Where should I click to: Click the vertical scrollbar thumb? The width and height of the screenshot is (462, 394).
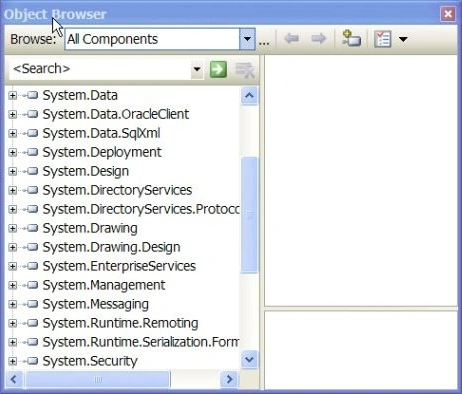pos(249,215)
